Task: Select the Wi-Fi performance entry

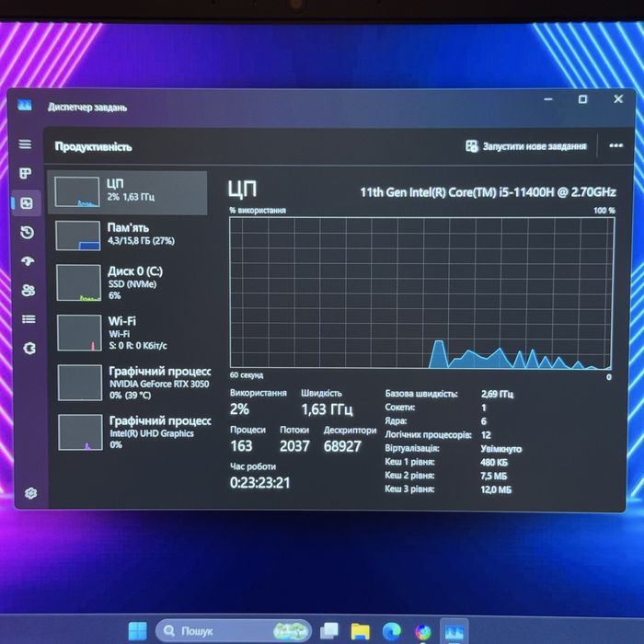Action: (130, 333)
